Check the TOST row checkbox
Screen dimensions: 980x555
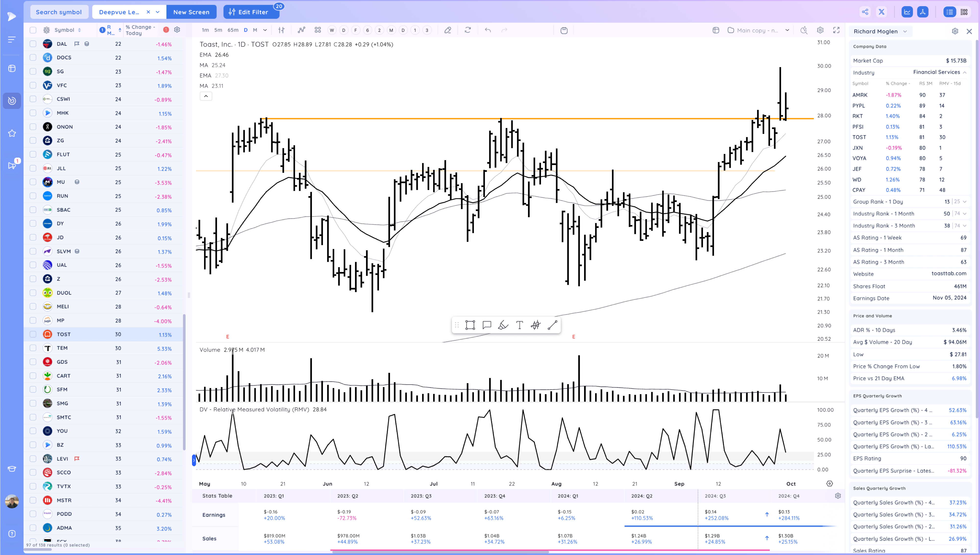pos(33,334)
